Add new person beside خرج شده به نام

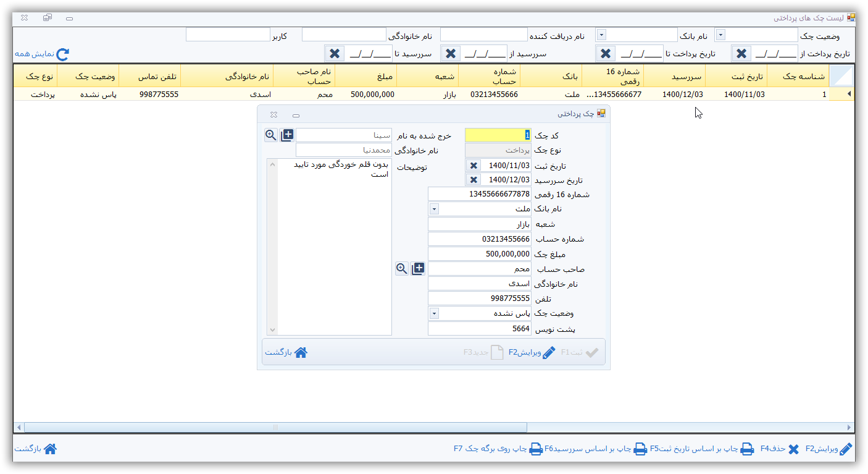click(x=287, y=135)
